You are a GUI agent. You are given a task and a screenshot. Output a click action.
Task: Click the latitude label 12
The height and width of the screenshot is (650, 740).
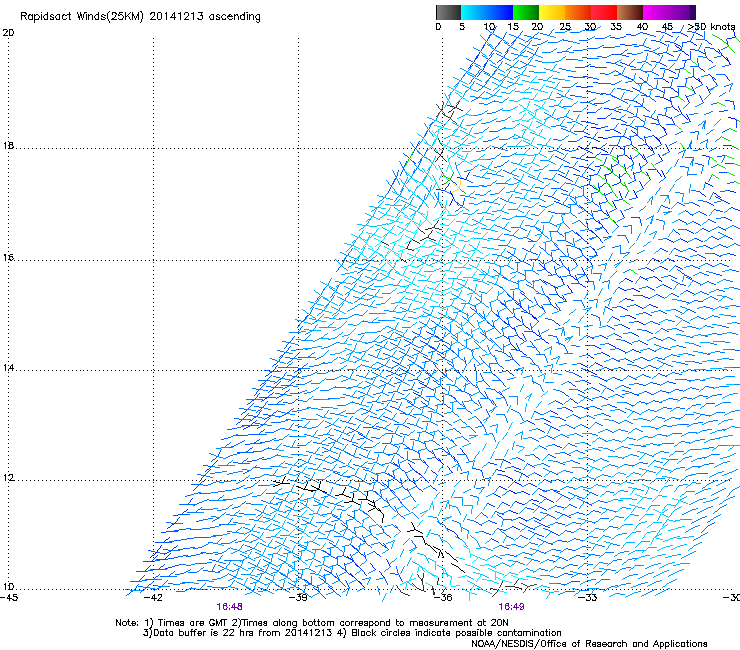[8, 478]
